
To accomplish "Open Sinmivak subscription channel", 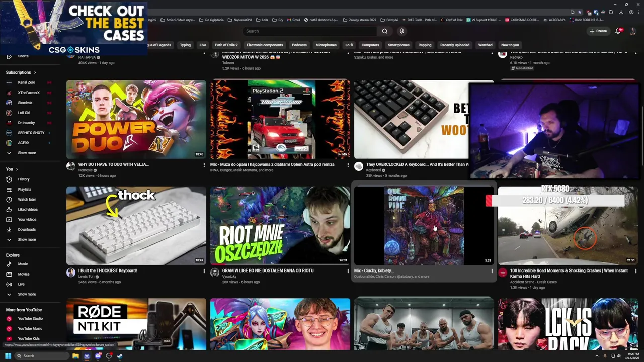I will pos(25,103).
